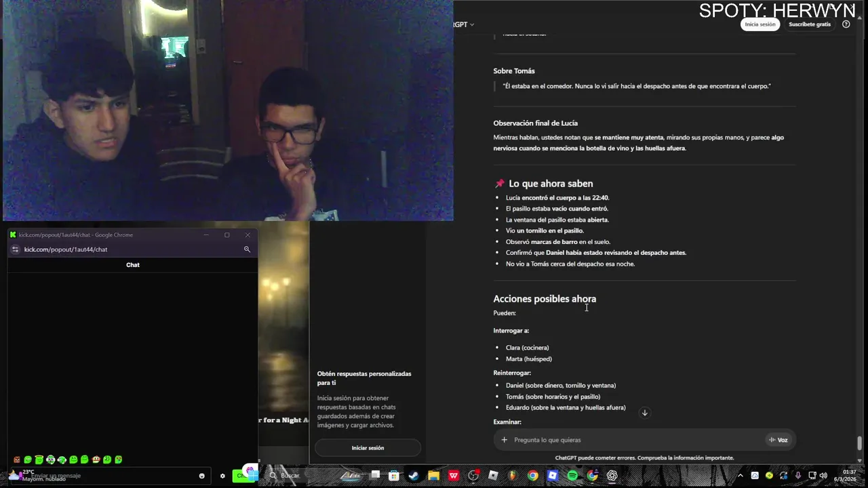Click the Kick favicon in popout title bar

click(13, 235)
